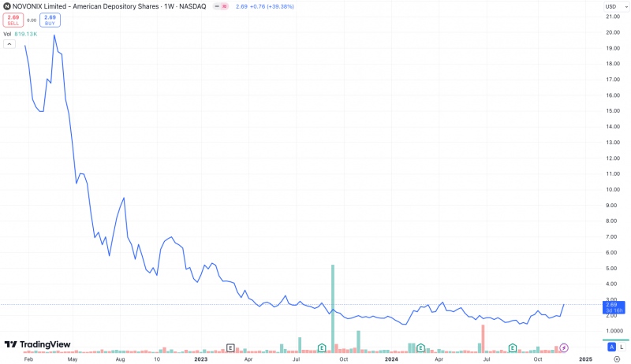631x364 pixels.
Task: Click the 2.69 SELL button
Action: (13, 20)
